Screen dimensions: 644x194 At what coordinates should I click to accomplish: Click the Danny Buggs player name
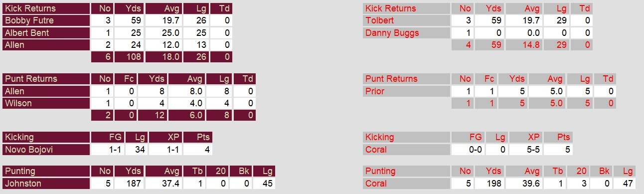[392, 33]
